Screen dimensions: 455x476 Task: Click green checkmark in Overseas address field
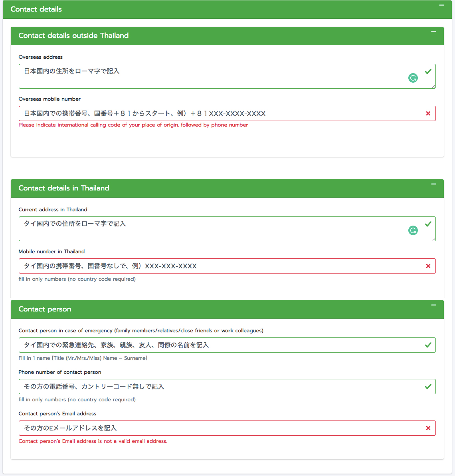click(428, 71)
